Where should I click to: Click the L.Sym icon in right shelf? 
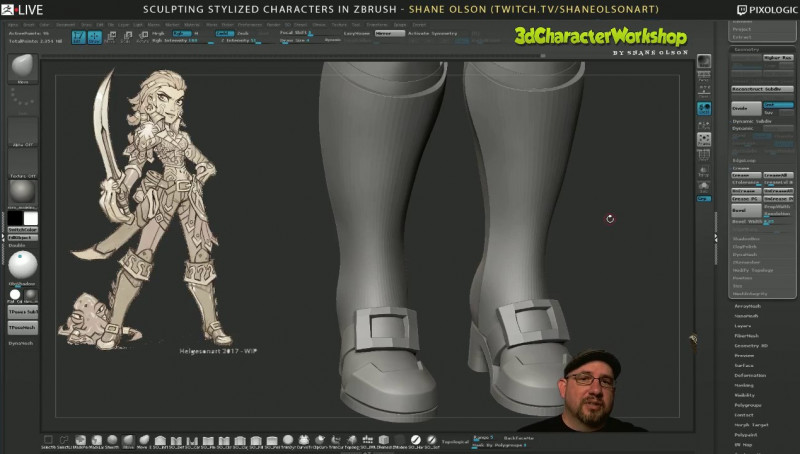(704, 124)
